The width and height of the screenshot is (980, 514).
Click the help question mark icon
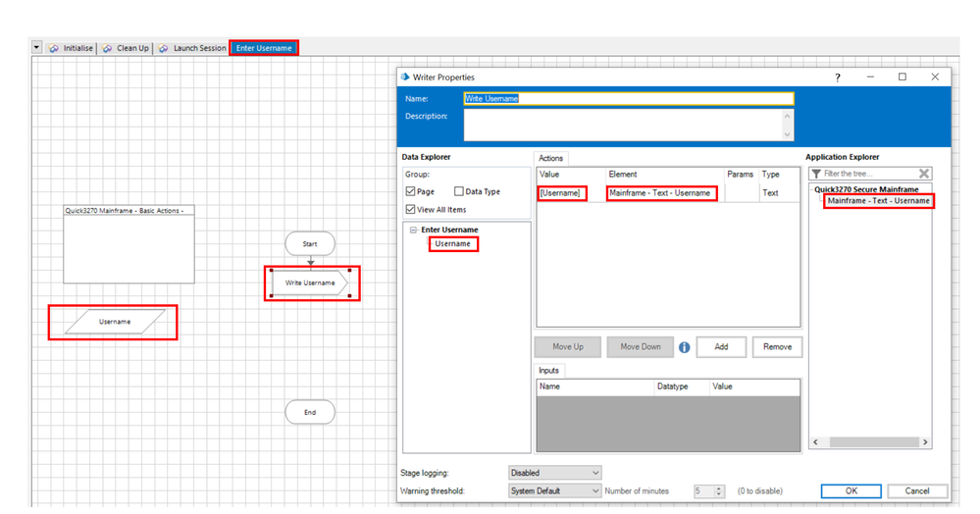[x=837, y=77]
